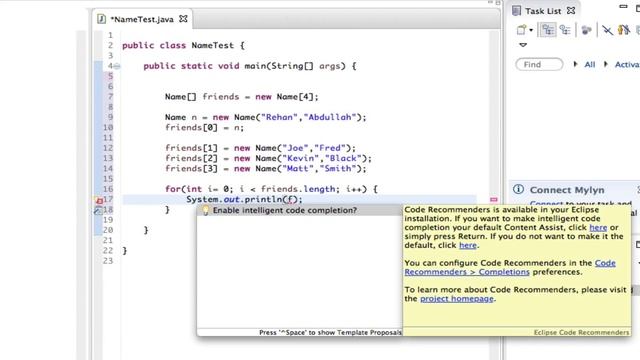
Task: Click the blue crossed-lines icon in Task List toolbar
Action: point(607,30)
